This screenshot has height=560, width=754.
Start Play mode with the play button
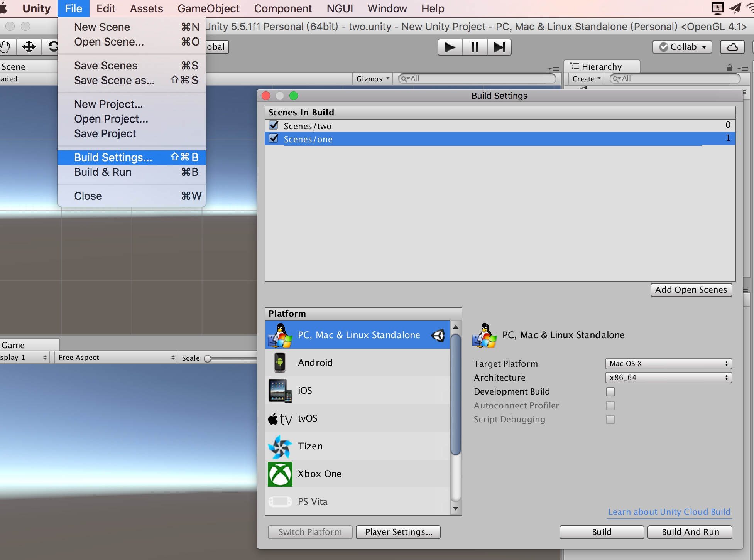click(x=450, y=47)
